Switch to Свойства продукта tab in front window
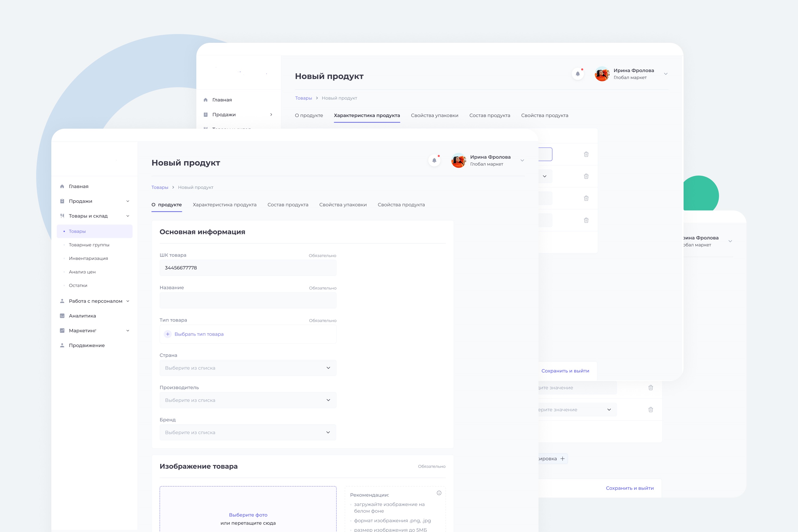This screenshot has height=532, width=798. click(x=401, y=205)
